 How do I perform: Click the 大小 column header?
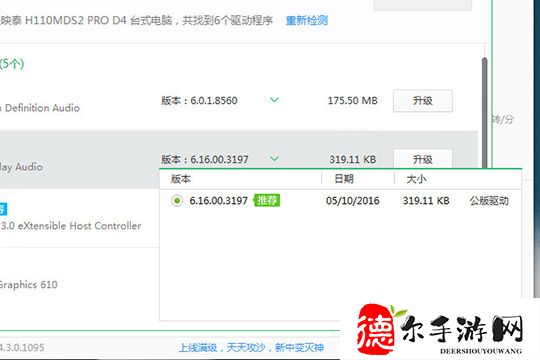(416, 179)
